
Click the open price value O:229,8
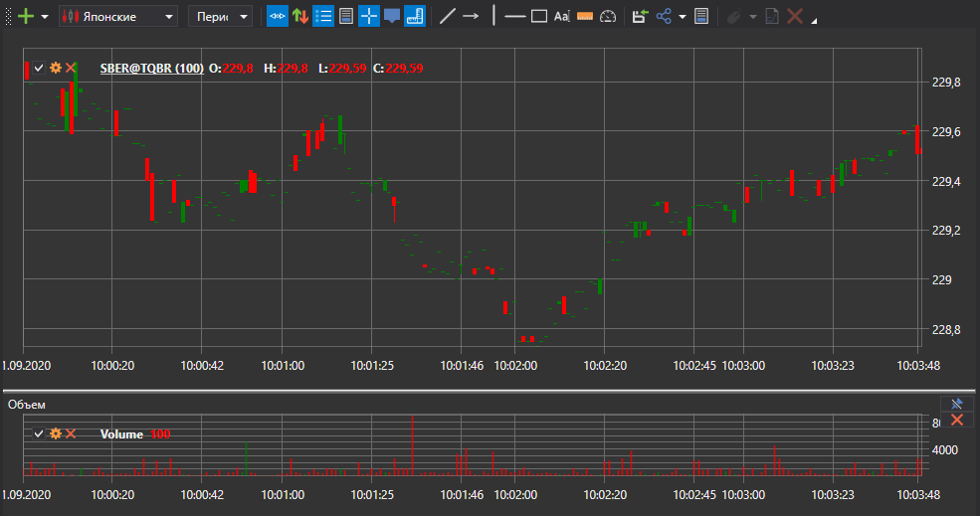pos(231,68)
